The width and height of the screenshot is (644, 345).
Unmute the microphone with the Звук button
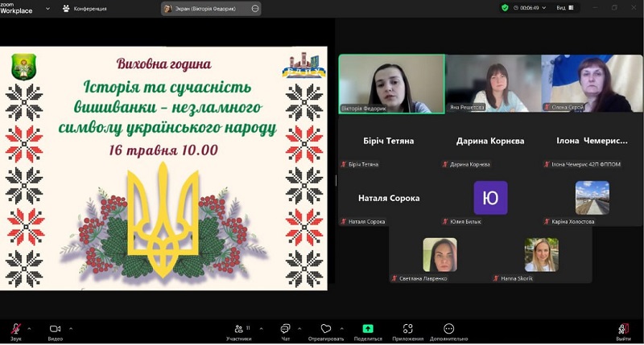coord(15,331)
